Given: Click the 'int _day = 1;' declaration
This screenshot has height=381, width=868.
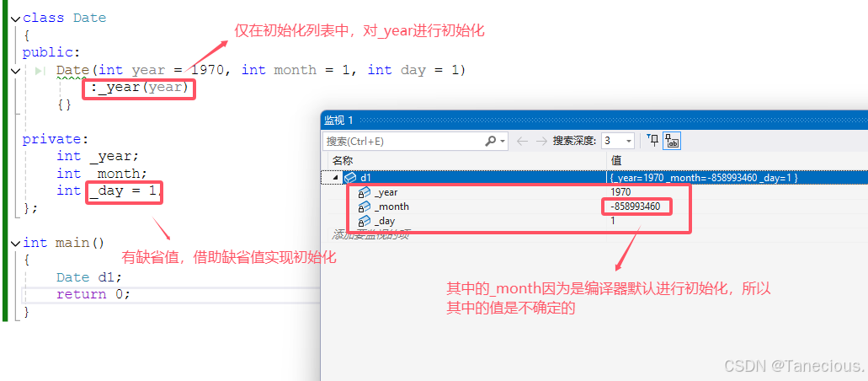Looking at the screenshot, I should [x=109, y=191].
